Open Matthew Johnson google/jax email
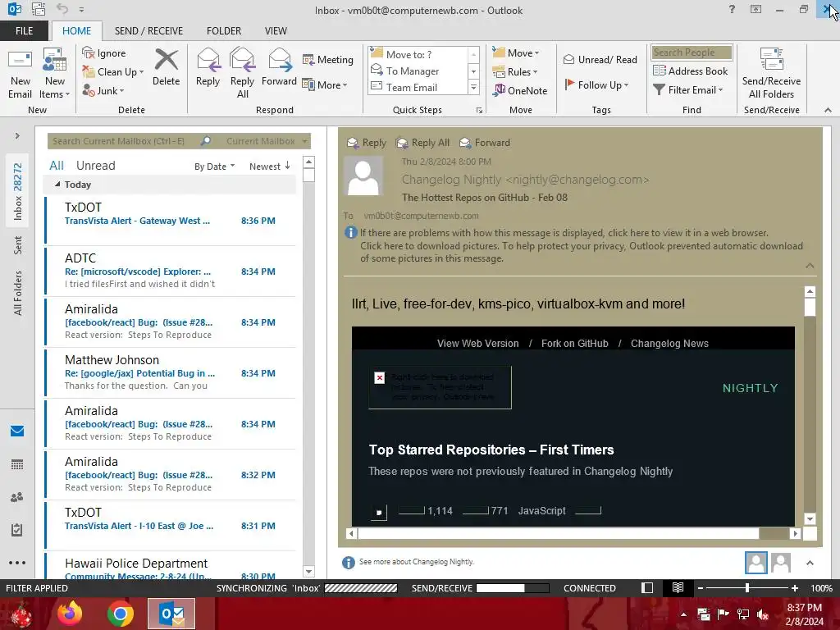 tap(171, 373)
